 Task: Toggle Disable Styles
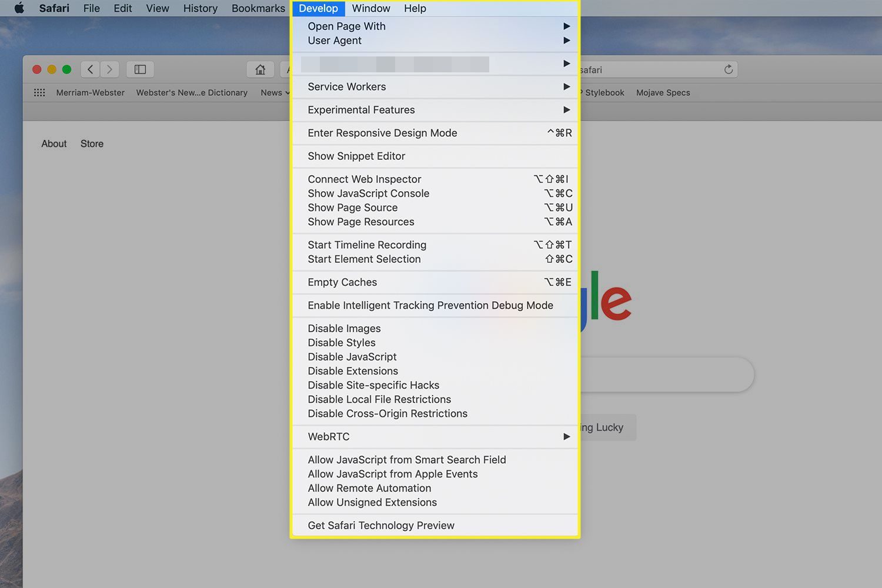[x=435, y=342]
